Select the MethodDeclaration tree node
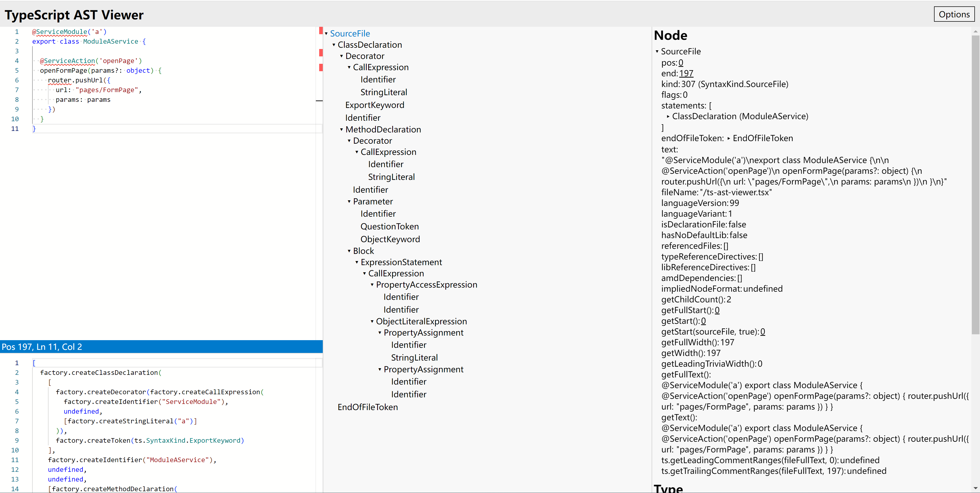This screenshot has width=980, height=493. click(383, 130)
